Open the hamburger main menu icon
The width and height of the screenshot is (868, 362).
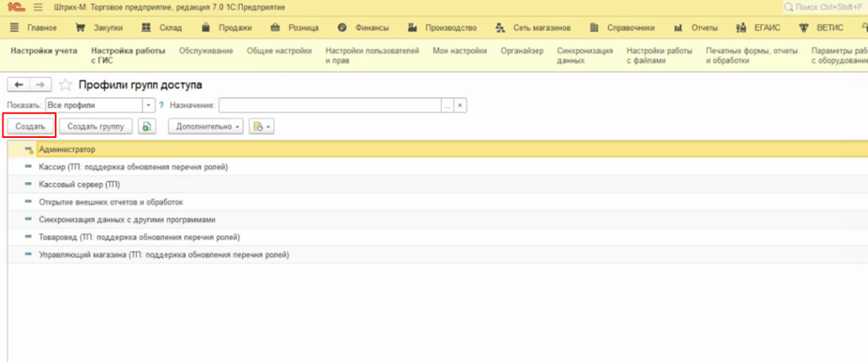[x=37, y=8]
